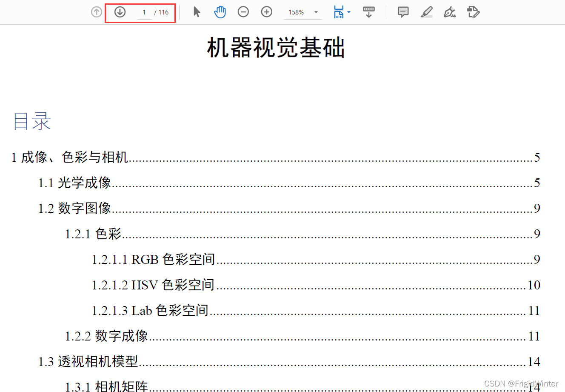This screenshot has width=565, height=392.
Task: Click the fit-width page display icon
Action: click(339, 12)
